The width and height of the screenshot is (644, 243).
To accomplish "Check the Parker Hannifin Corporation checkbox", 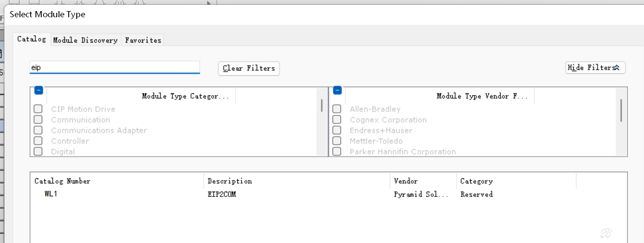I will coord(337,151).
